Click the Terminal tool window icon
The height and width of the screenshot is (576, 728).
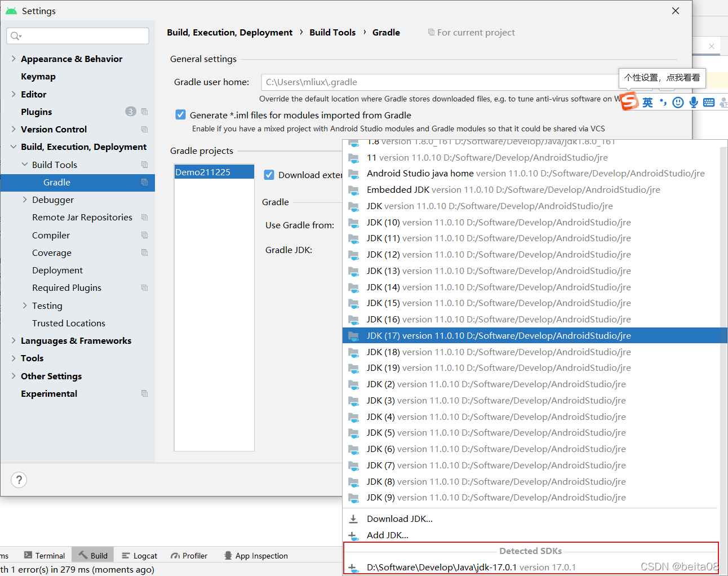pyautogui.click(x=28, y=555)
